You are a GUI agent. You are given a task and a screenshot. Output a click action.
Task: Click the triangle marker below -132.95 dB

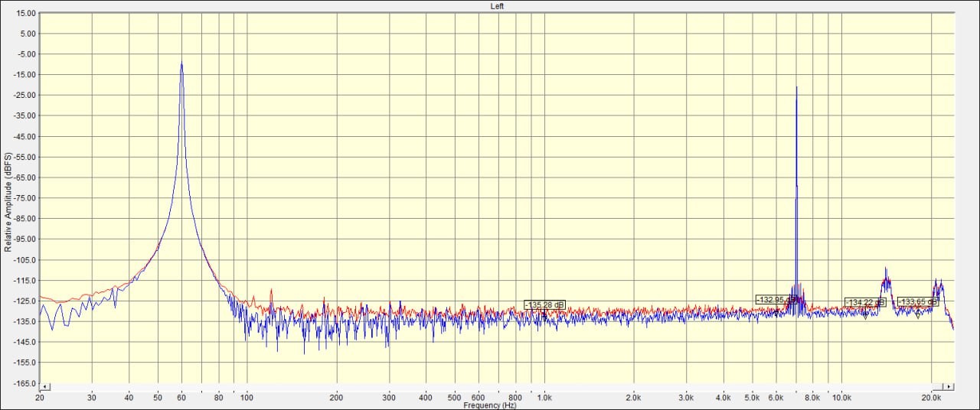(778, 311)
